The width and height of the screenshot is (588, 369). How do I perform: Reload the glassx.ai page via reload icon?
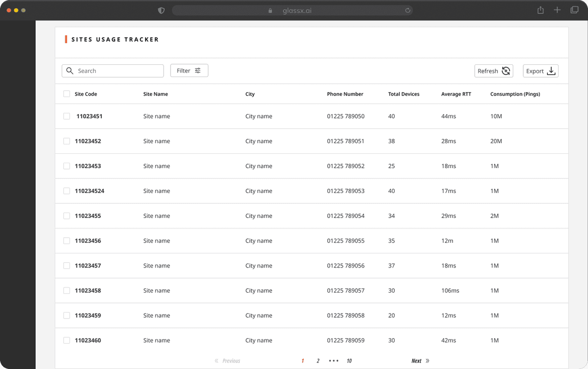coord(407,10)
